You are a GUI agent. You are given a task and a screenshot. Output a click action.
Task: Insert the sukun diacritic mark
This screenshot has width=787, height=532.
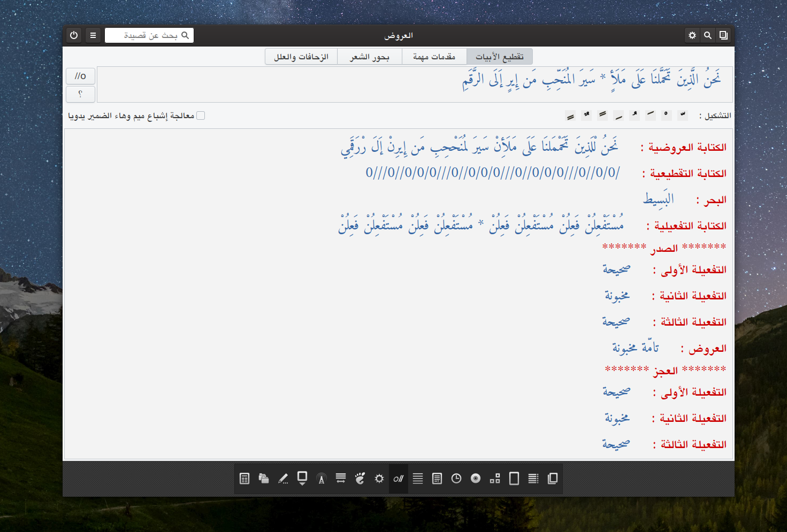pos(667,115)
